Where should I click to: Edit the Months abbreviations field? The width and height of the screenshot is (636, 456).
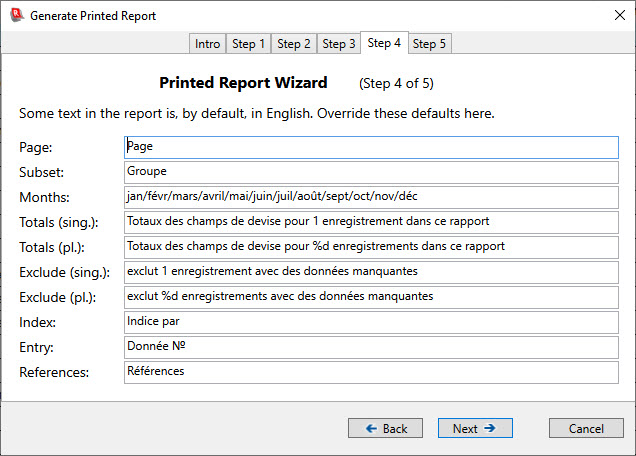click(371, 197)
